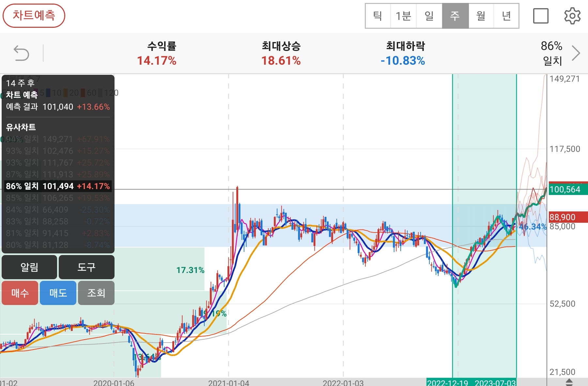Tap the 예측 결과 101,040 value
588x386 pixels.
click(x=58, y=107)
